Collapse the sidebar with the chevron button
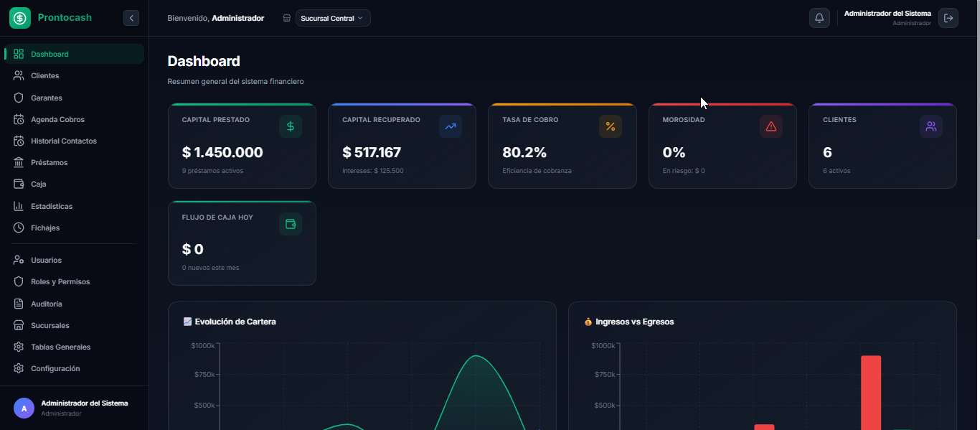Image resolution: width=980 pixels, height=430 pixels. point(131,18)
